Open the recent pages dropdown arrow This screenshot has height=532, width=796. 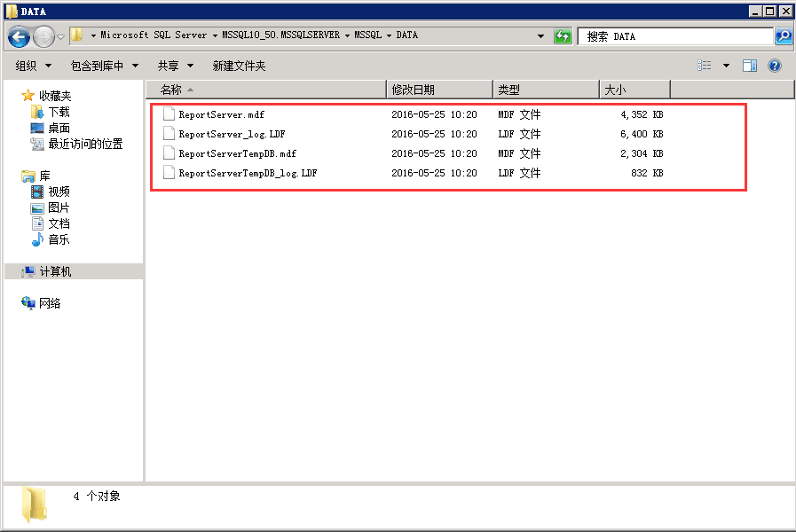coord(60,37)
